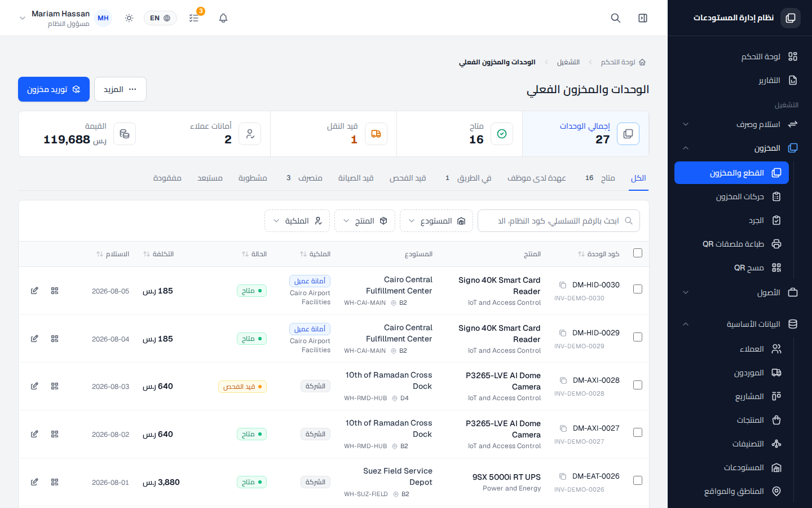Viewport: 812px width, 508px height.
Task: Sort by the كود الوحدة column header
Action: coord(598,254)
